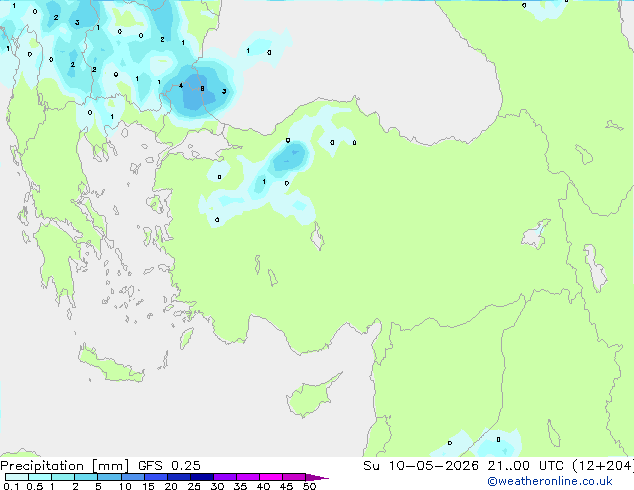Select the legend swatch between 2 and 5
This screenshot has height=490, width=634.
point(86,477)
